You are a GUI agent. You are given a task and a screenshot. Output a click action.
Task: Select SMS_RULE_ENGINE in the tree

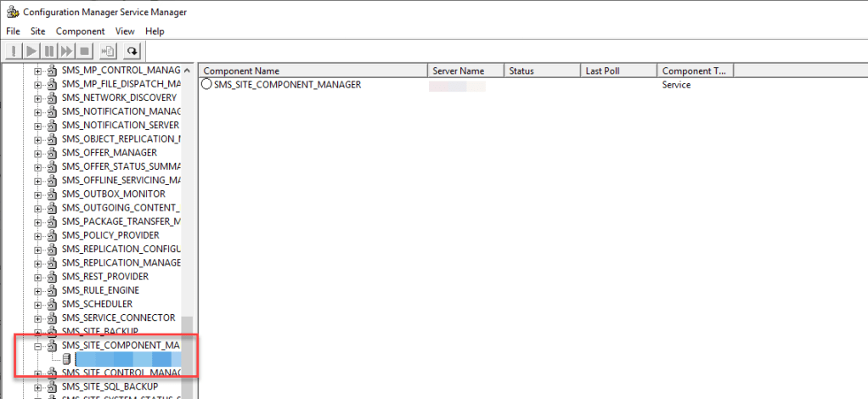pos(100,290)
